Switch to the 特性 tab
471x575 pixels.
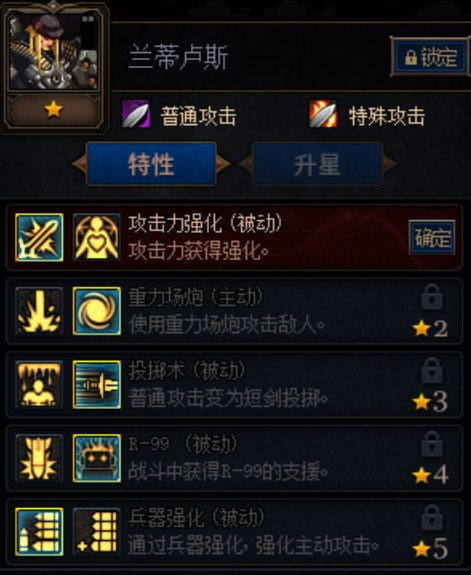coord(151,164)
